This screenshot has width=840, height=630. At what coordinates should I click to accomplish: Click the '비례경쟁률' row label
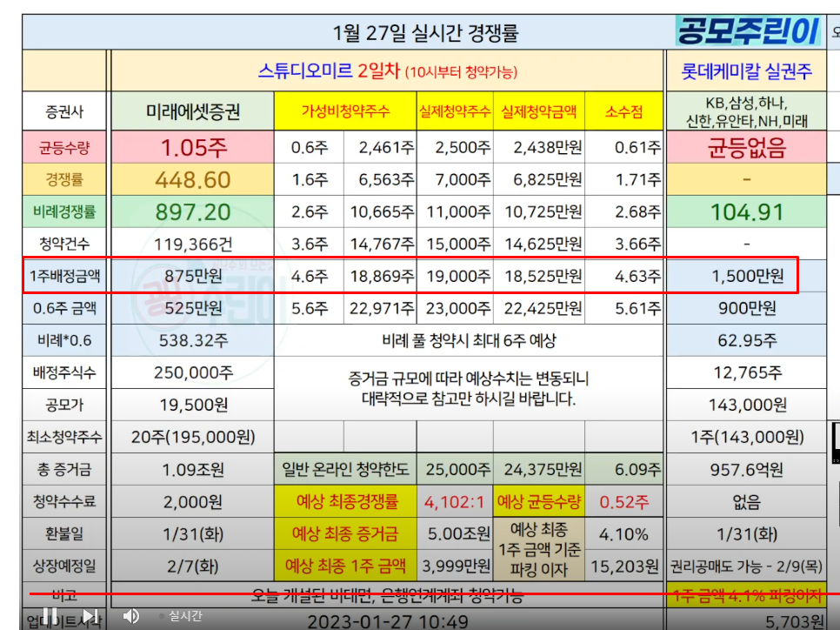pyautogui.click(x=64, y=212)
